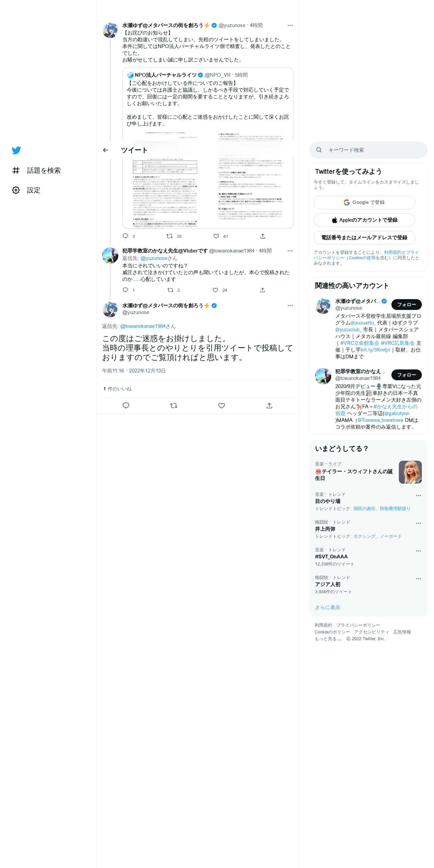Follow the @towanokanae1984 account

coord(406,375)
